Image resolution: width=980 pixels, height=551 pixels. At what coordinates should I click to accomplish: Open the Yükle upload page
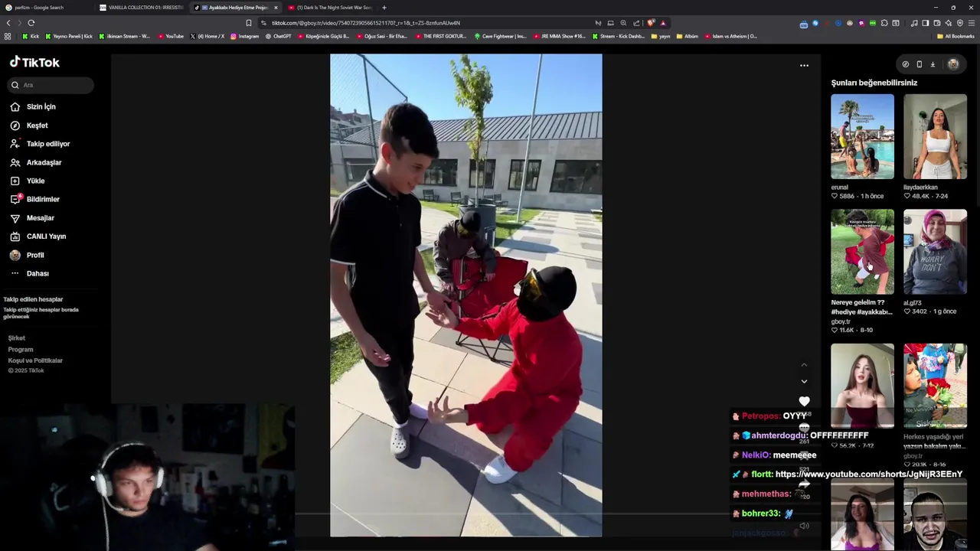tap(35, 181)
